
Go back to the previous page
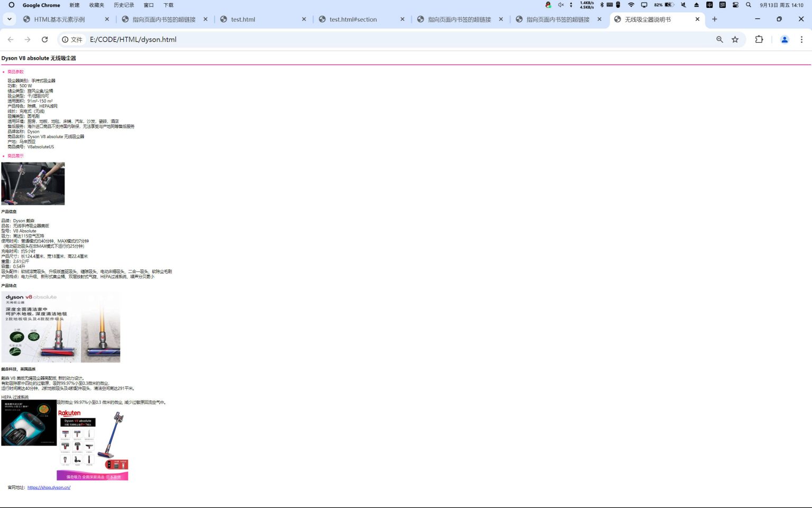[11, 40]
